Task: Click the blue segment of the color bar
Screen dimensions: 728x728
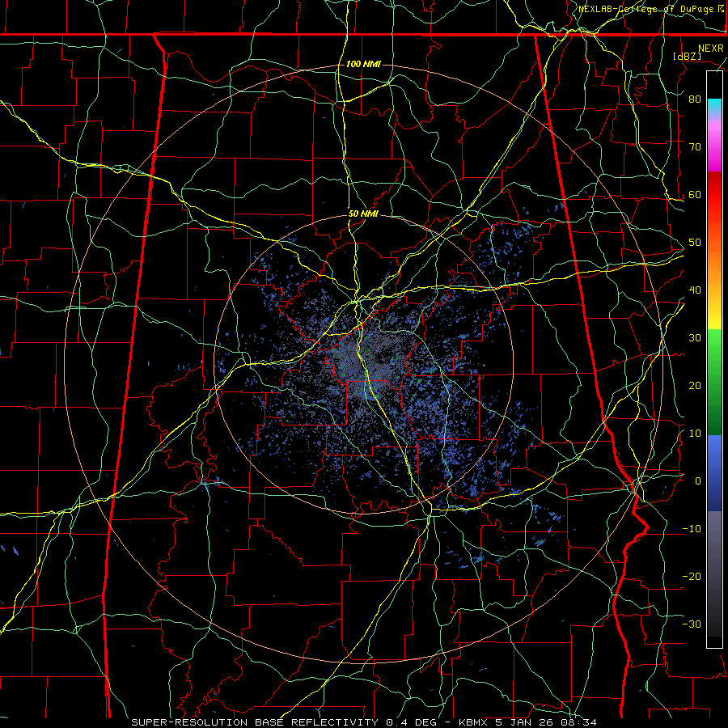Action: (714, 472)
